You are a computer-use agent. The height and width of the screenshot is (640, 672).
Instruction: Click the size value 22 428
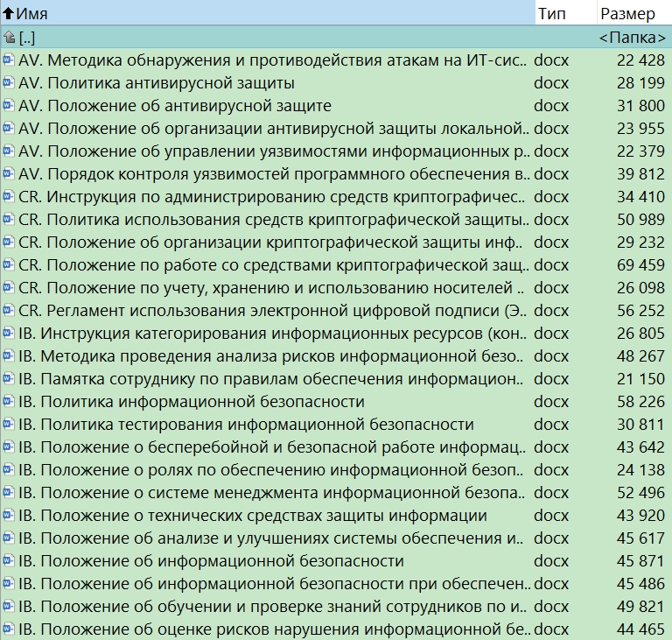click(640, 60)
